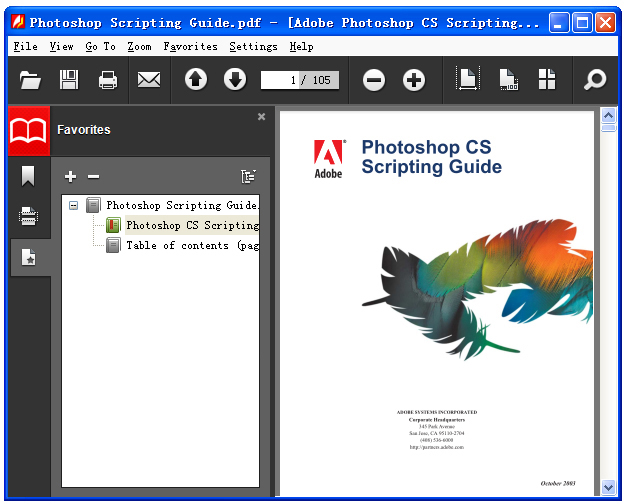Open the Zoom menu
628x504 pixels.
[x=139, y=46]
